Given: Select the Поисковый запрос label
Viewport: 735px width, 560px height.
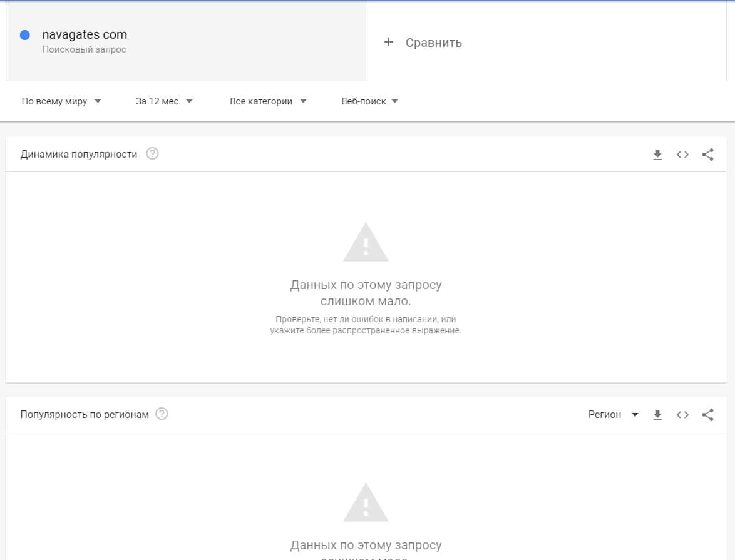Looking at the screenshot, I should [85, 49].
